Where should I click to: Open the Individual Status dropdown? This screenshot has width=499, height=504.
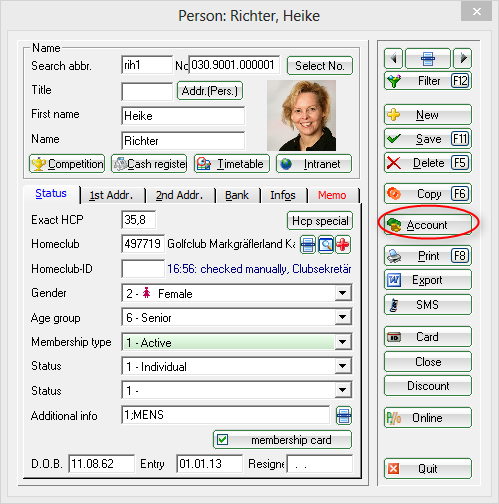point(343,366)
